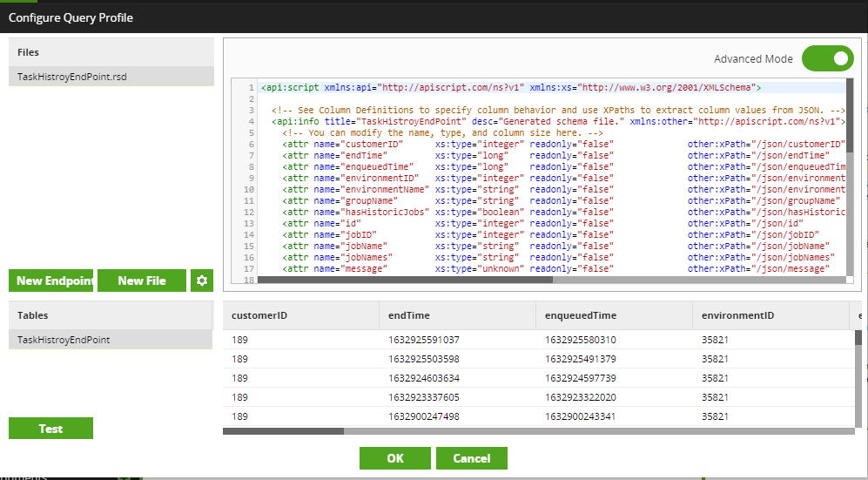
Task: Click the enqueuedTime column header
Action: (615, 315)
